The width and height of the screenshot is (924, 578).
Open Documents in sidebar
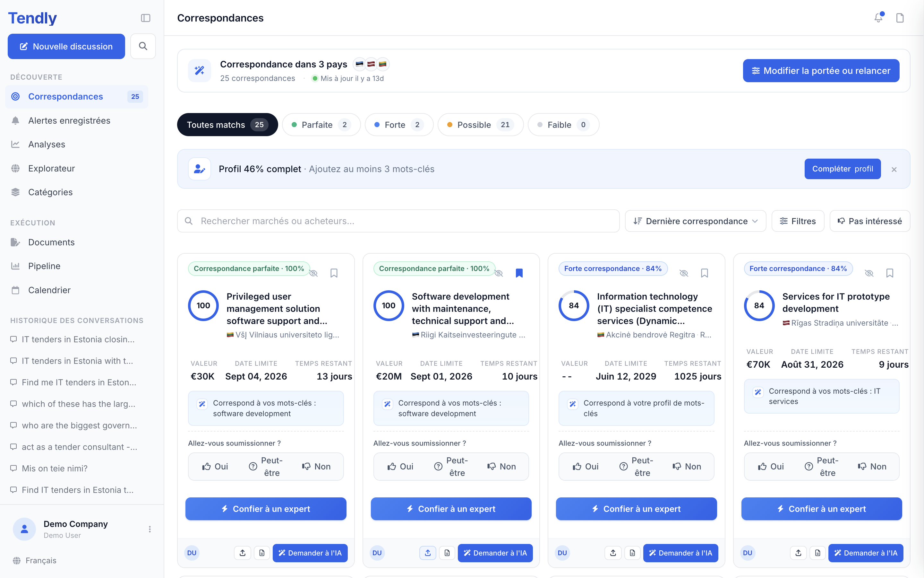coord(77,242)
